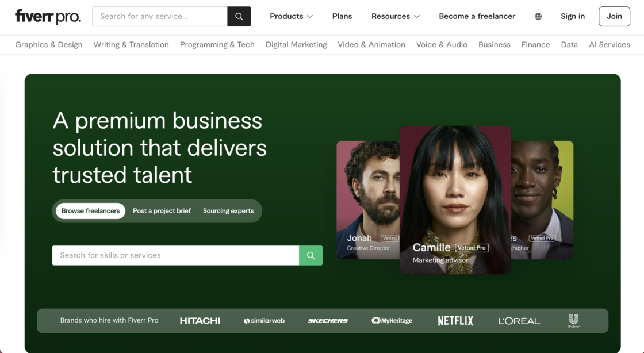Switch to the Graphics & Design tab
644x353 pixels.
[x=48, y=44]
